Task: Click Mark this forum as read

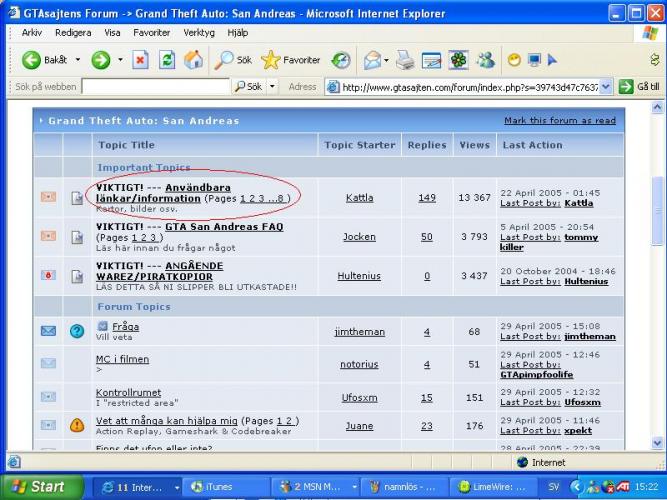Action: 559,120
